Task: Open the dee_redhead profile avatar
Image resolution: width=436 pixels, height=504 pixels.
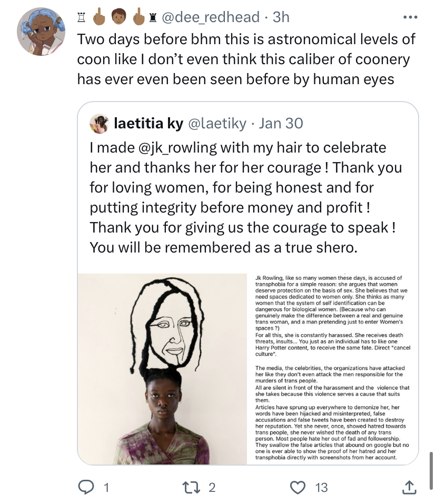Action: pos(41,32)
